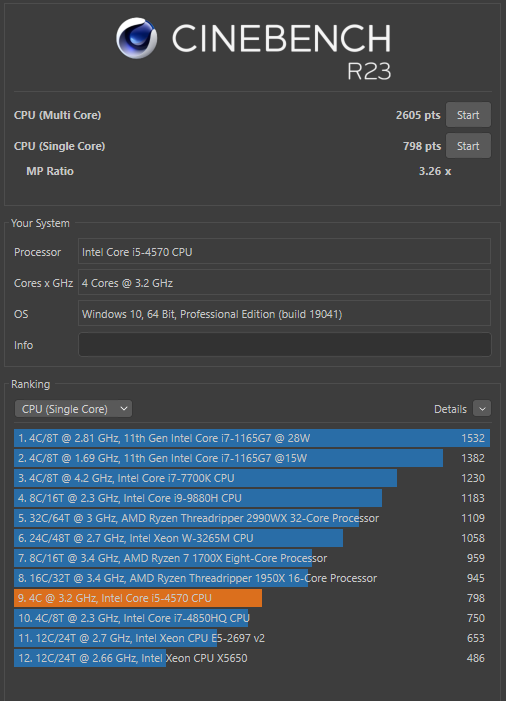Screen dimensions: 506x701
Task: Click the CPU (Multi Core) label
Action: 58,115
